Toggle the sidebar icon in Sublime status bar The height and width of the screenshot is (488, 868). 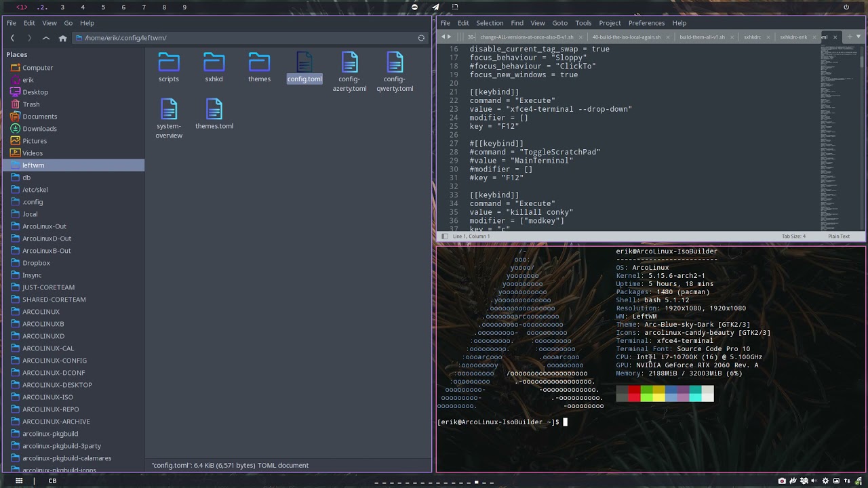coord(444,236)
